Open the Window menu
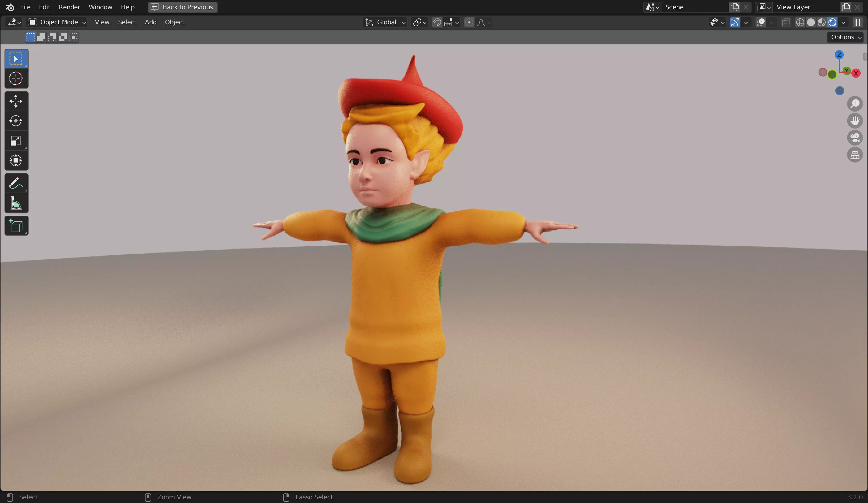The image size is (868, 503). (x=100, y=7)
